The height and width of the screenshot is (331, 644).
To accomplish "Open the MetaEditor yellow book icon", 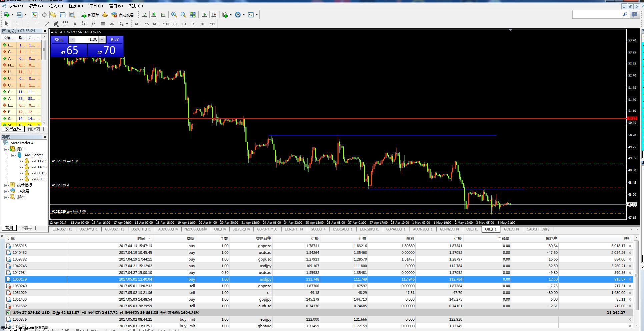I will (105, 15).
